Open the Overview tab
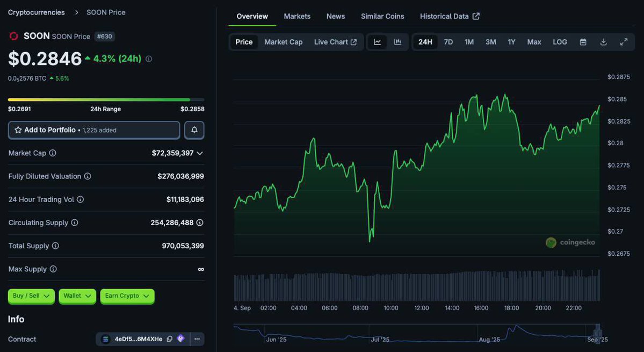This screenshot has width=644, height=352. 252,16
